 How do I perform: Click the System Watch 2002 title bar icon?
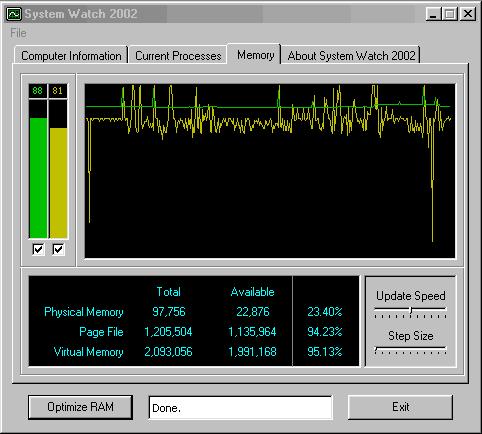pyautogui.click(x=14, y=14)
